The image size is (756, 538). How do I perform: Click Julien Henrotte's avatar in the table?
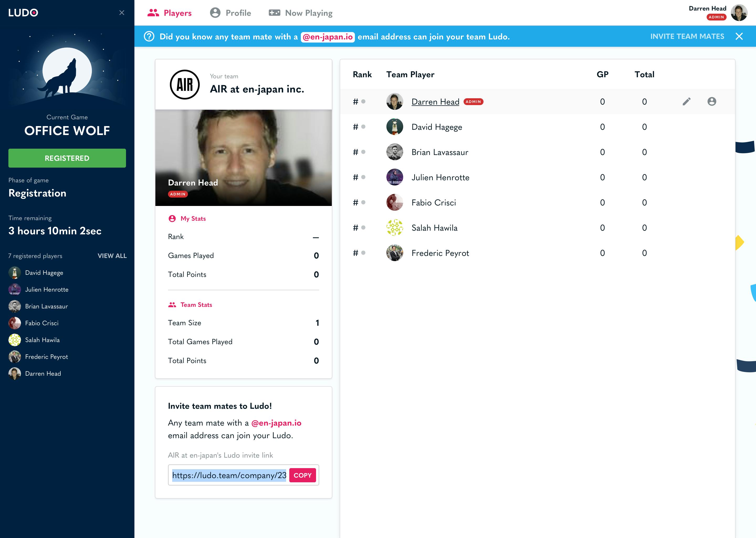(395, 177)
